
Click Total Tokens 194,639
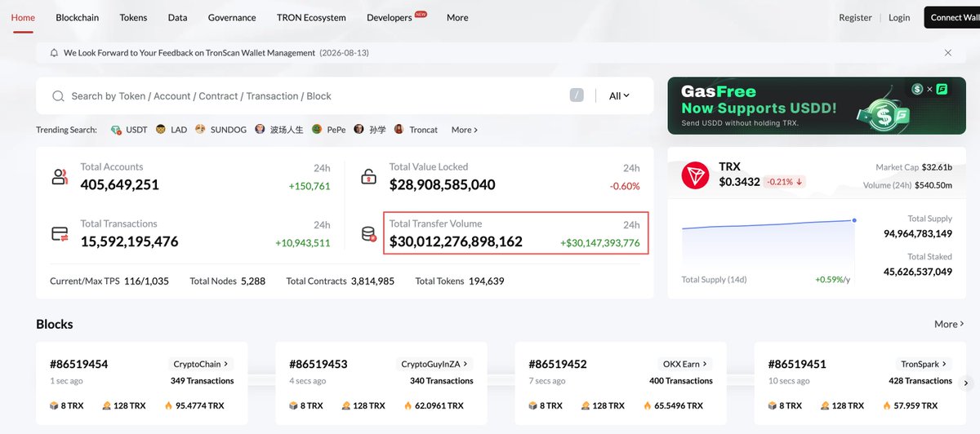[x=460, y=281]
